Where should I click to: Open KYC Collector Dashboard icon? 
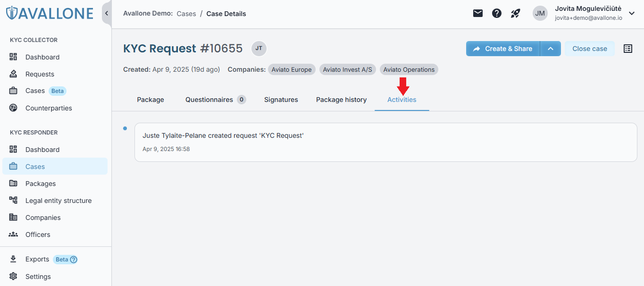pos(13,57)
